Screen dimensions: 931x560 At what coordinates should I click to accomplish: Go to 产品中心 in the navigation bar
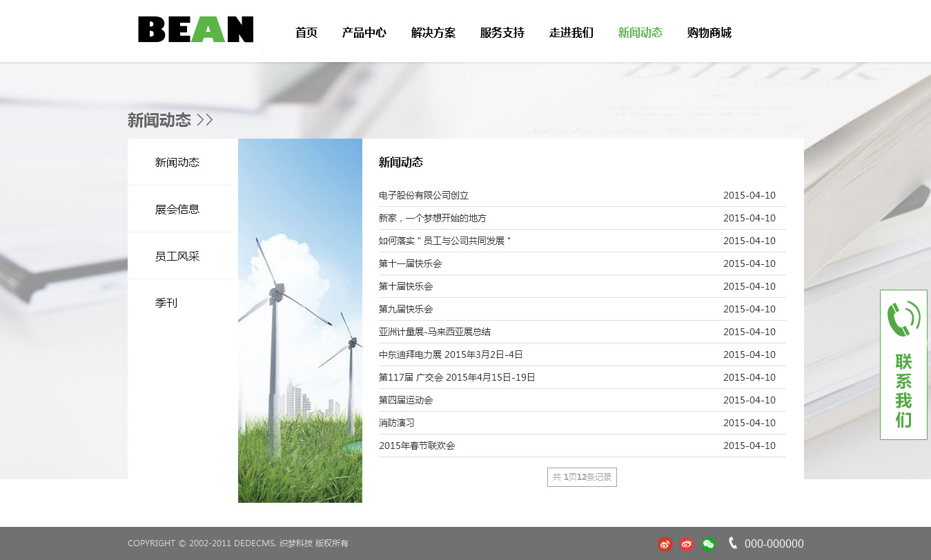point(364,32)
